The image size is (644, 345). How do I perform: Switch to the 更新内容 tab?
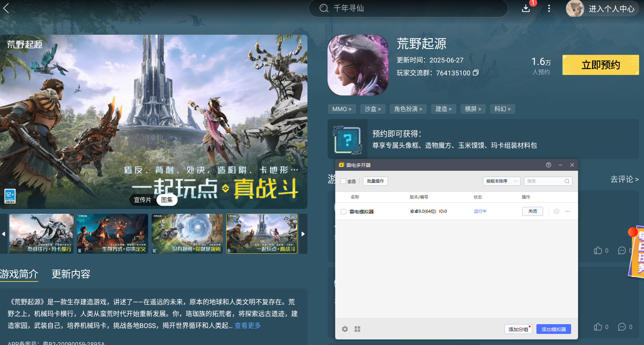tap(71, 274)
